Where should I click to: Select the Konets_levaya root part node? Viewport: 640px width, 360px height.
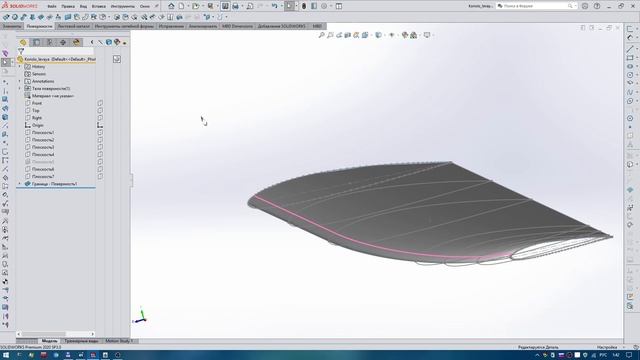point(57,59)
